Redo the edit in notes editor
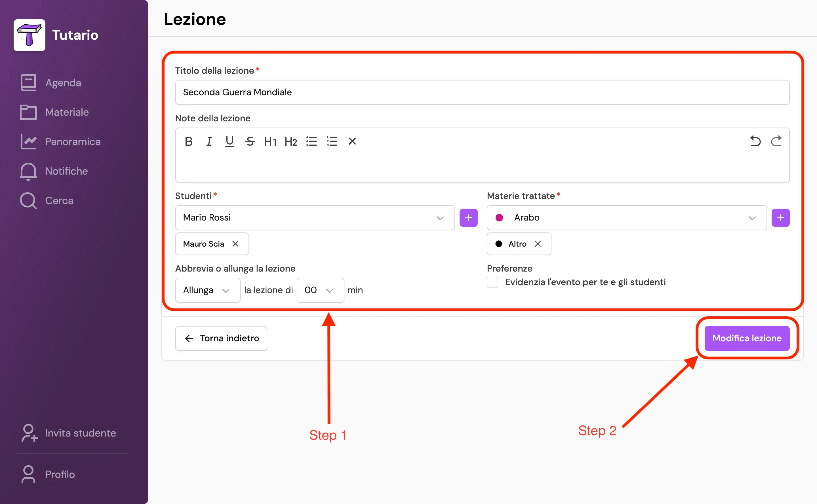 point(776,141)
